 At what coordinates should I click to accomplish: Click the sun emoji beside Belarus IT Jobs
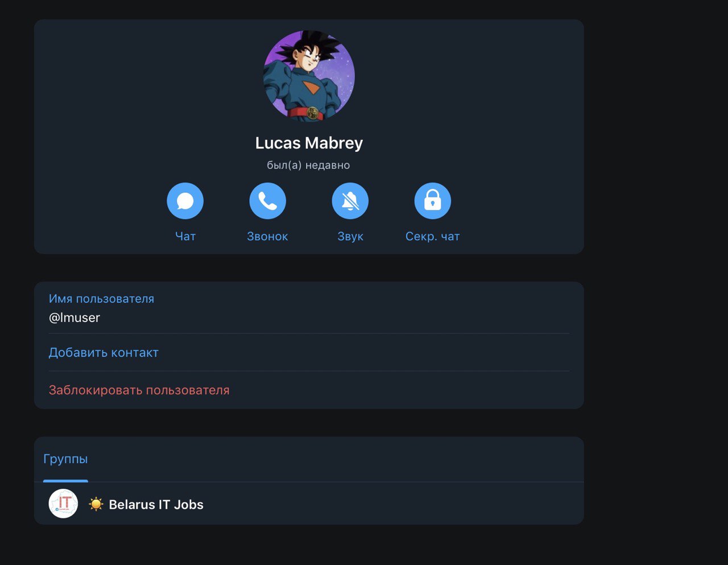(x=96, y=504)
